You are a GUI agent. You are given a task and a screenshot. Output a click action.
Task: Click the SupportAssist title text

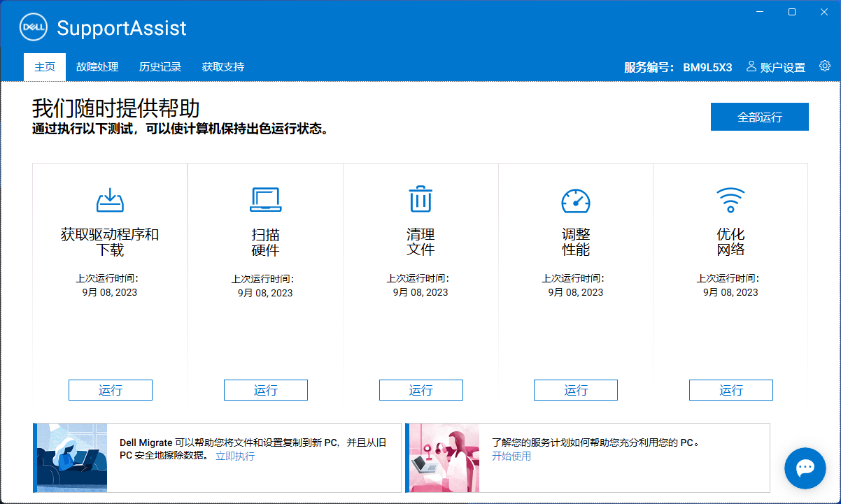[x=122, y=28]
